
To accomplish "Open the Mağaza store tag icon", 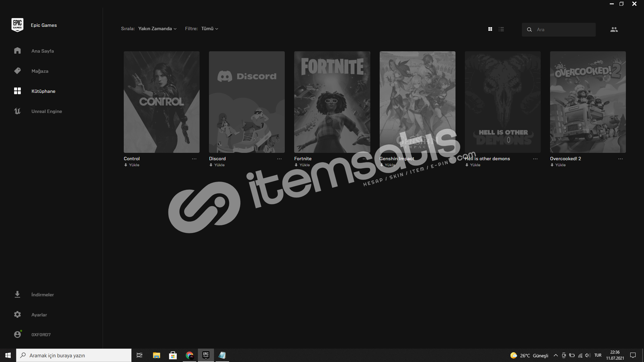I will click(17, 71).
